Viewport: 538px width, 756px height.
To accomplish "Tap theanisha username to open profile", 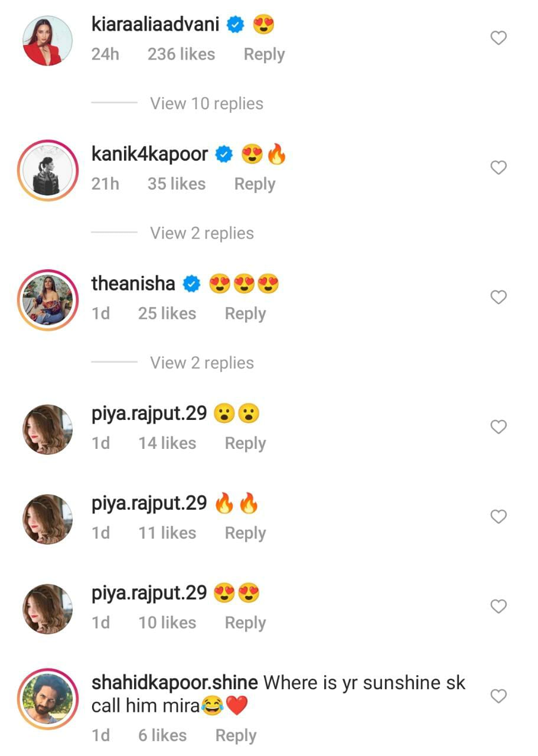I will 133,283.
